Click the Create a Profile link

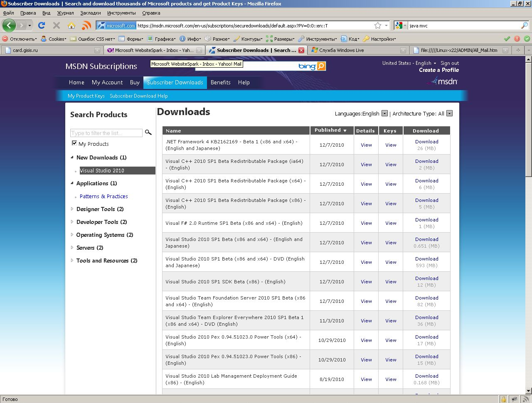coord(439,70)
